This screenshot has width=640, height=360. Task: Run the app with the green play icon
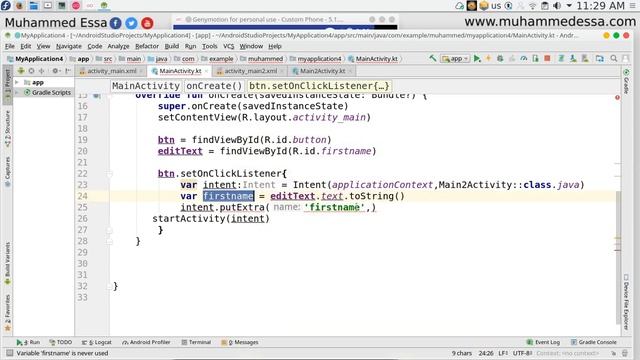pyautogui.click(x=477, y=59)
